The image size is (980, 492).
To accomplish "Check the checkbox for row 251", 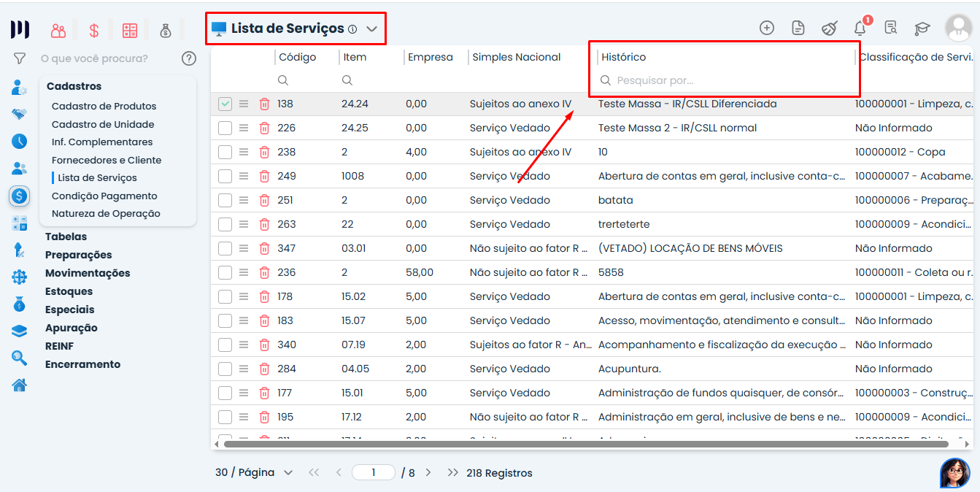I will 225,201.
